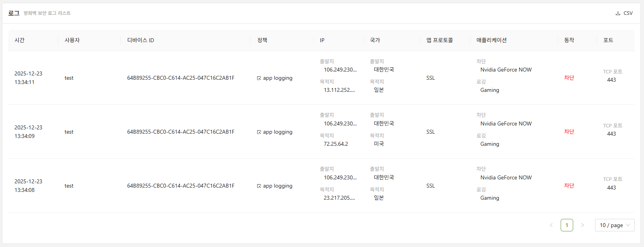Click the CSV download icon
Image resolution: width=644 pixels, height=247 pixels.
(618, 13)
